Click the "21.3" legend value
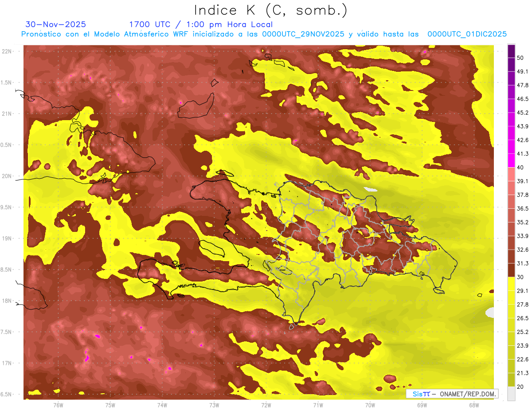This screenshot has height=411, width=532. 523,373
